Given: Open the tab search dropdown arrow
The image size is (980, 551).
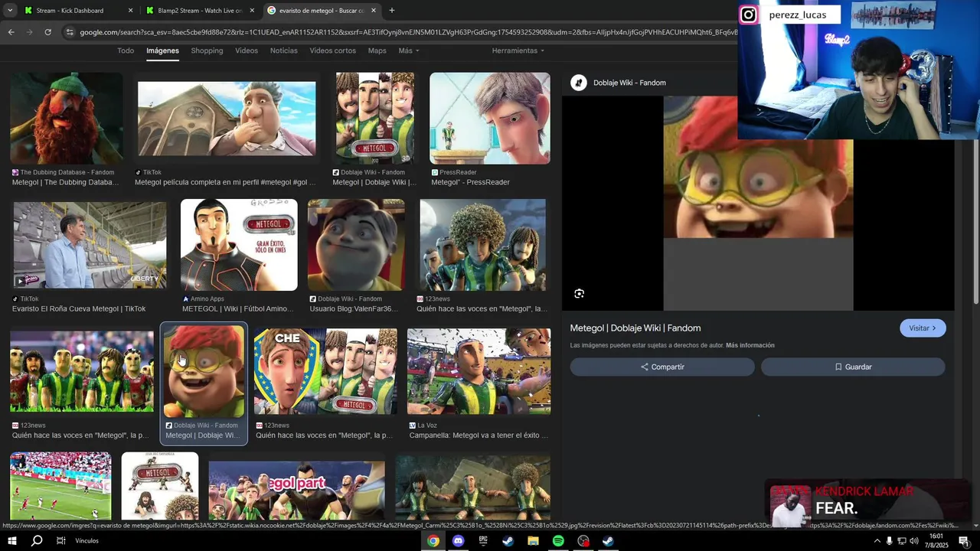Looking at the screenshot, I should [x=10, y=11].
